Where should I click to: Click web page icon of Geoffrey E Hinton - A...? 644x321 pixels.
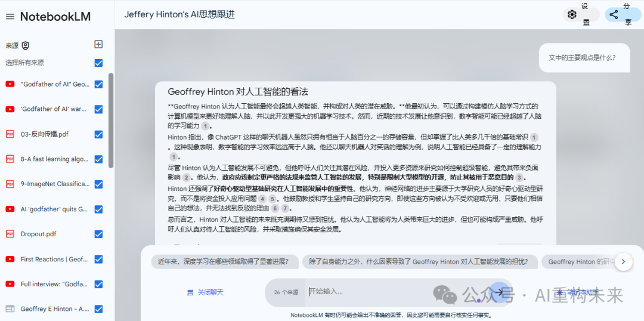pyautogui.click(x=10, y=308)
